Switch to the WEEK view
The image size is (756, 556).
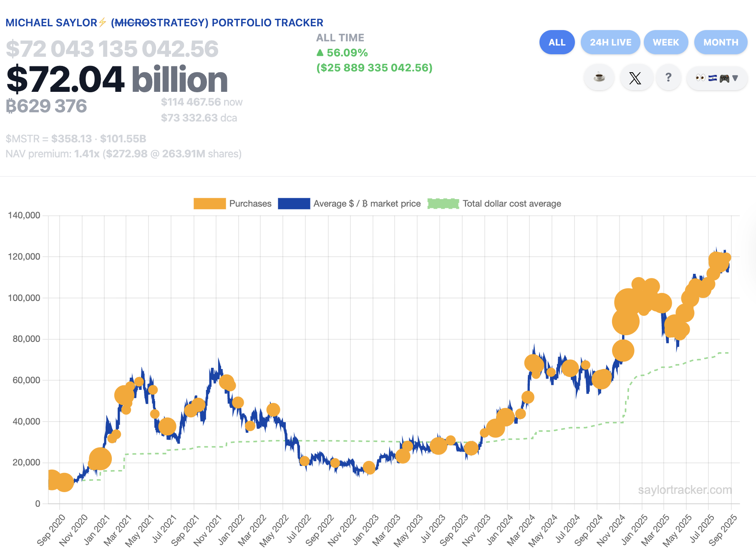click(666, 42)
